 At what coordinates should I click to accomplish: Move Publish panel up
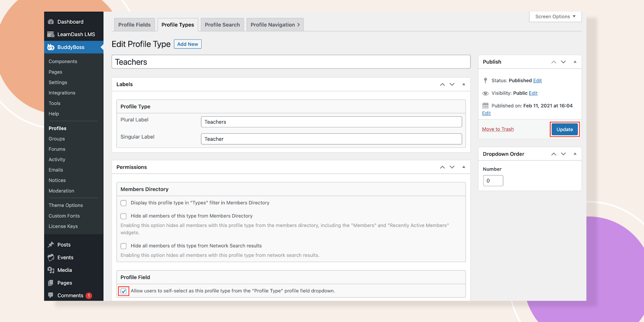click(554, 62)
